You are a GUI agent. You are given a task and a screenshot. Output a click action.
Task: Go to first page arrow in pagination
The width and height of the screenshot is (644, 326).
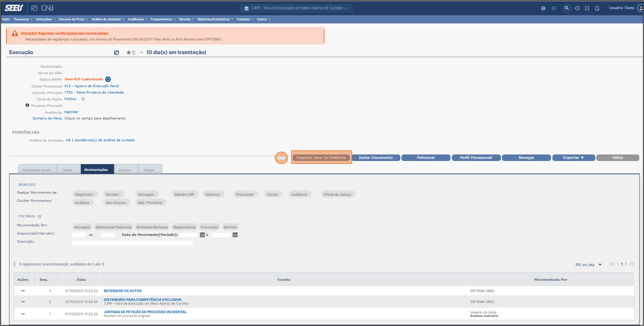(x=612, y=264)
